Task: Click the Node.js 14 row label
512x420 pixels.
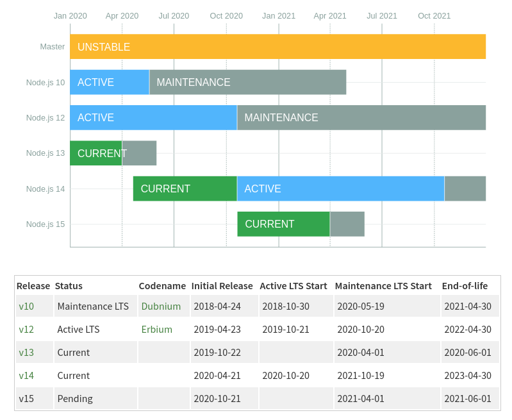Action: coord(45,189)
